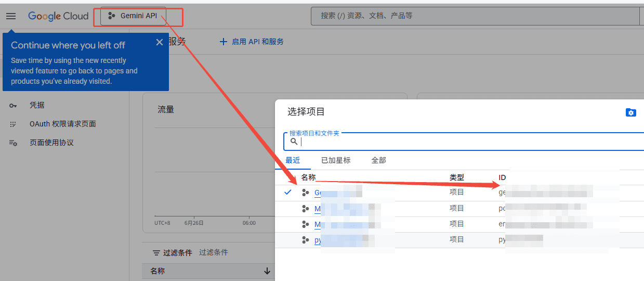Click the 启用 API 和服务 button

(252, 42)
